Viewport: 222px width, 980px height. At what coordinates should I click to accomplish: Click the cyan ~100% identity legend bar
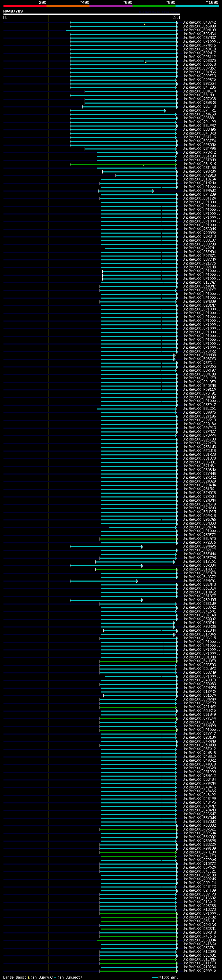pyautogui.click(x=197, y=6)
